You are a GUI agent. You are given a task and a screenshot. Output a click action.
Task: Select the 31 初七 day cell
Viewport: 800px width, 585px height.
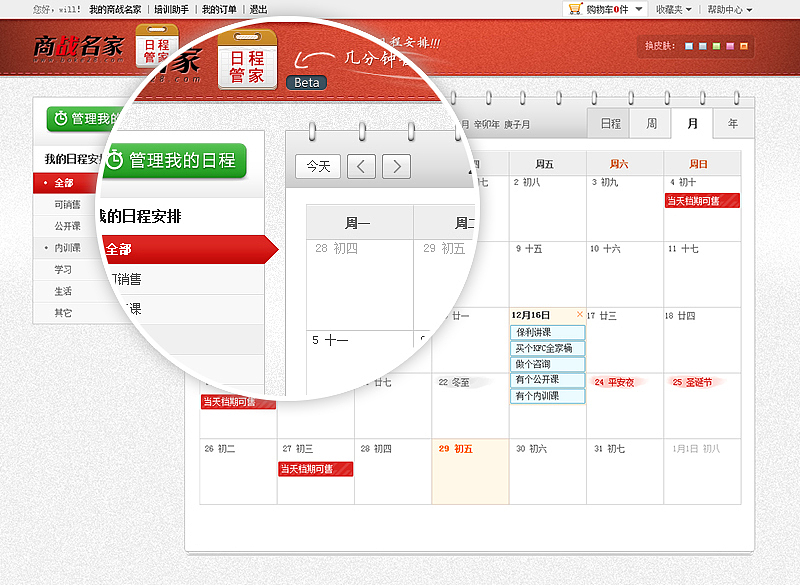pyautogui.click(x=625, y=472)
